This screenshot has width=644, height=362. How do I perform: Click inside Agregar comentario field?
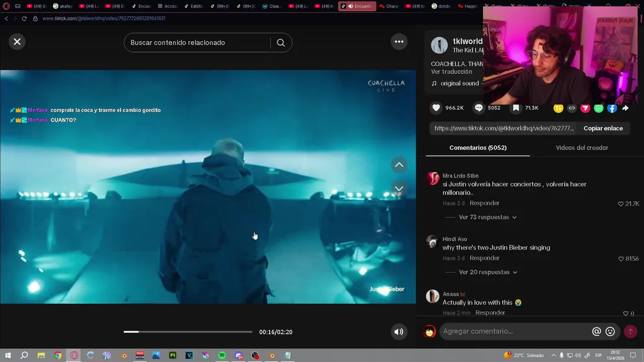[516, 331]
